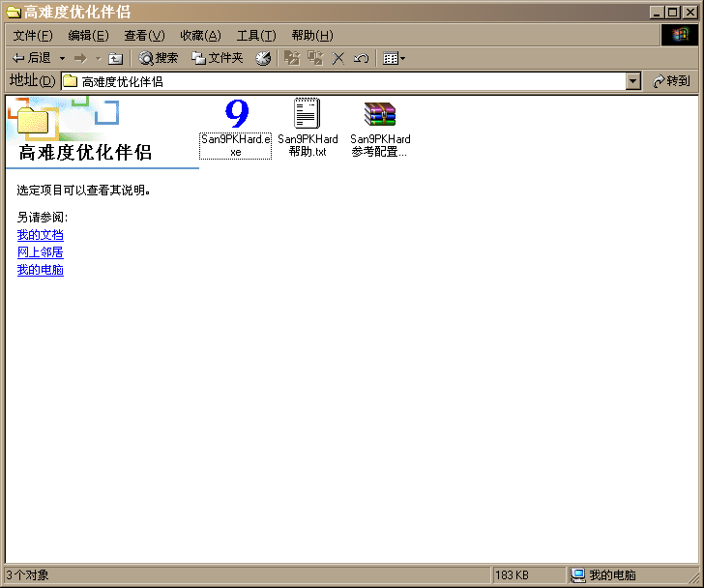Select the San9PKHard.exe file icon

(x=236, y=112)
